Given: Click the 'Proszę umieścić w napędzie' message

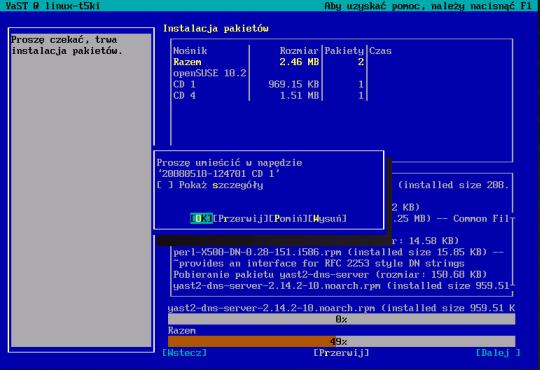Looking at the screenshot, I should point(229,163).
